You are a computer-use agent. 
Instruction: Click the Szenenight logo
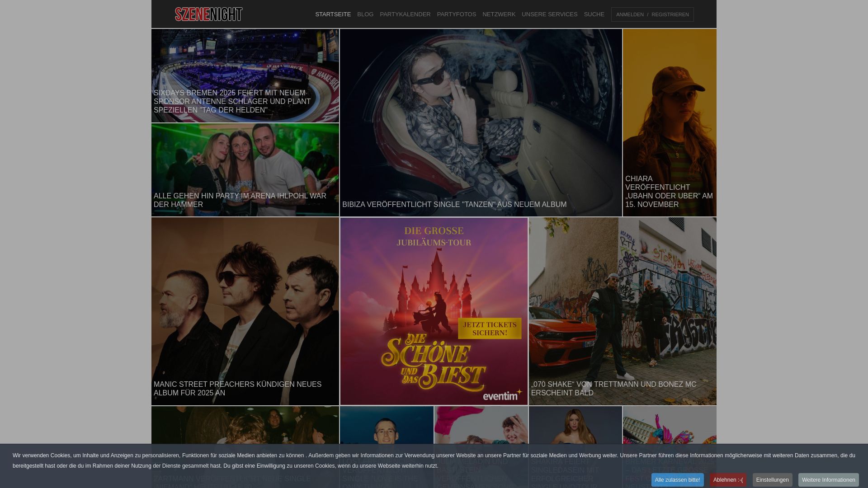[209, 14]
